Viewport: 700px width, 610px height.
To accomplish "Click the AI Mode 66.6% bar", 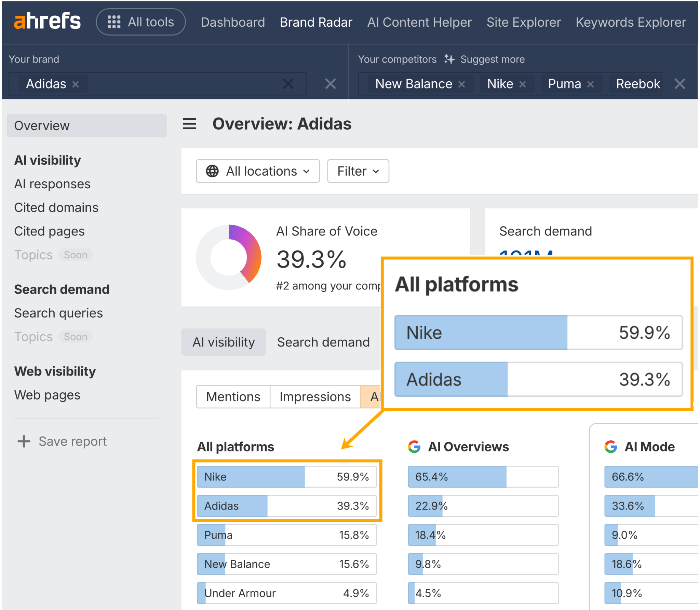I will coord(651,477).
